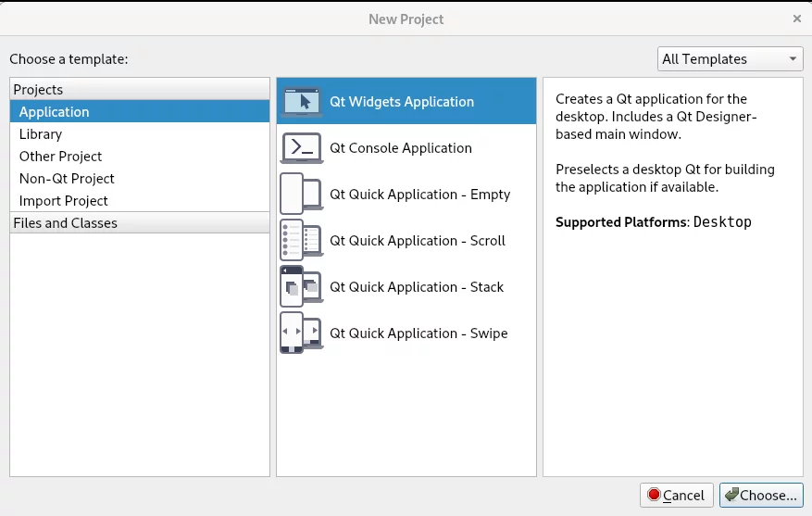Click the Projects section header
Screen dimensions: 812x516
click(140, 89)
